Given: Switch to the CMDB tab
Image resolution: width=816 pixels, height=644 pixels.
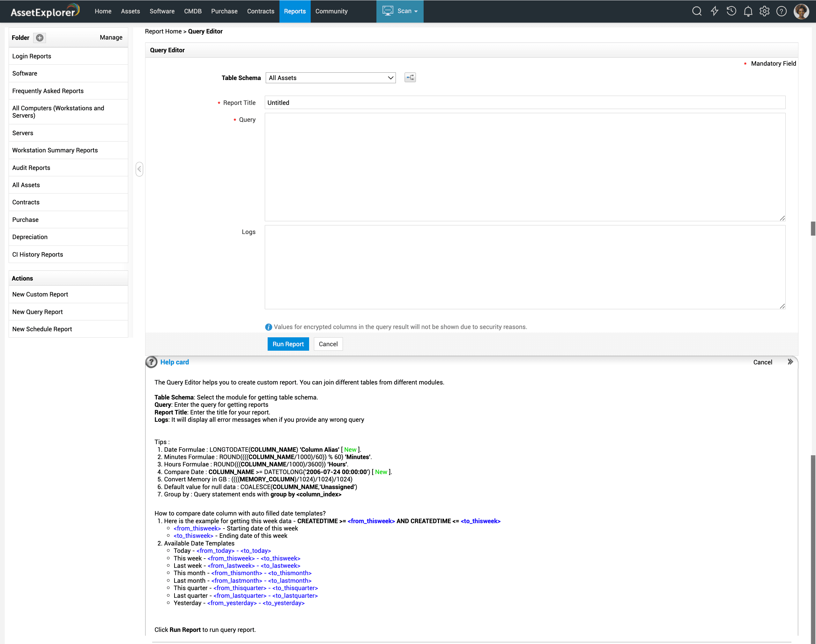Looking at the screenshot, I should click(x=192, y=11).
